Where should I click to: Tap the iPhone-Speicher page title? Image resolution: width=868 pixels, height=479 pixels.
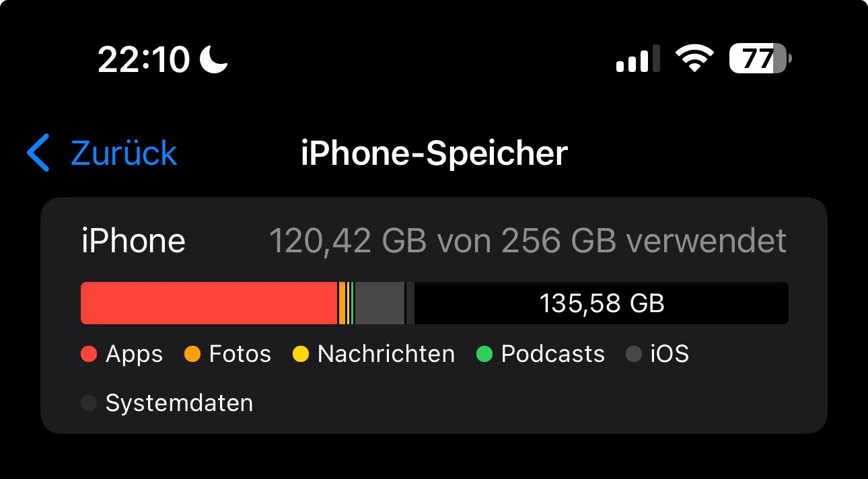point(434,153)
